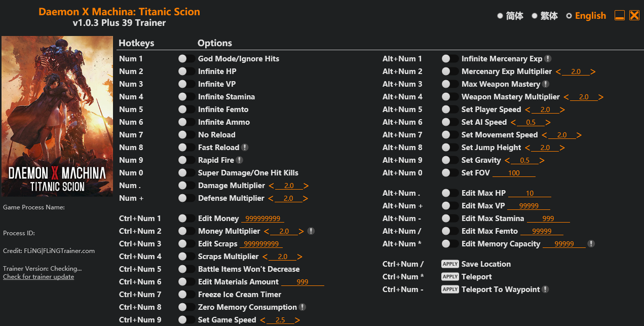Click the Edit Scraps value field

[x=261, y=244]
